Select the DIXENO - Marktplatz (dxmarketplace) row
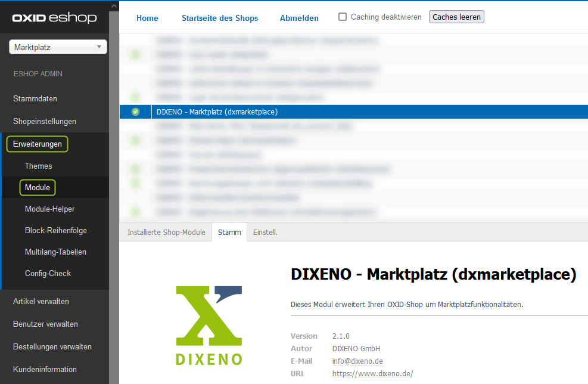The width and height of the screenshot is (588, 384). click(x=354, y=112)
